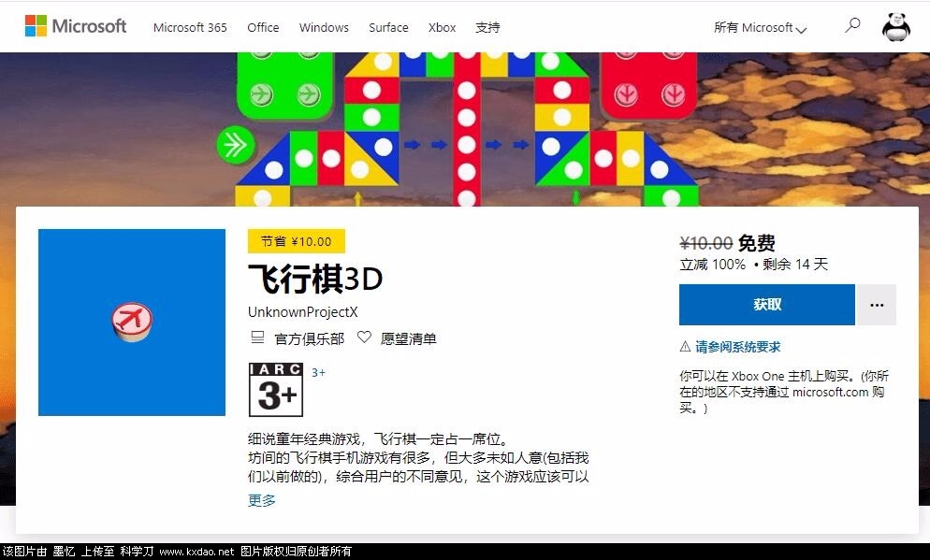Viewport: 930px width, 560px height.
Task: Click the UnknownProjectX publisher name
Action: click(x=302, y=311)
